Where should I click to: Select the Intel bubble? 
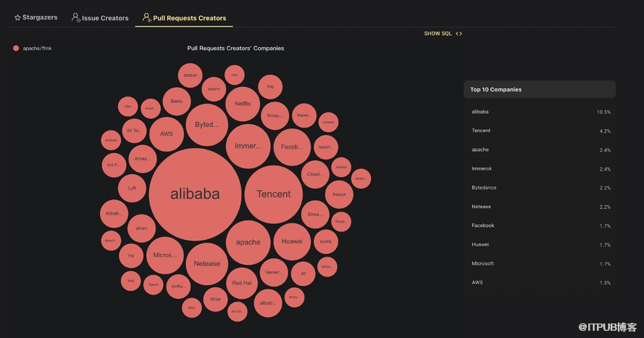click(x=130, y=281)
